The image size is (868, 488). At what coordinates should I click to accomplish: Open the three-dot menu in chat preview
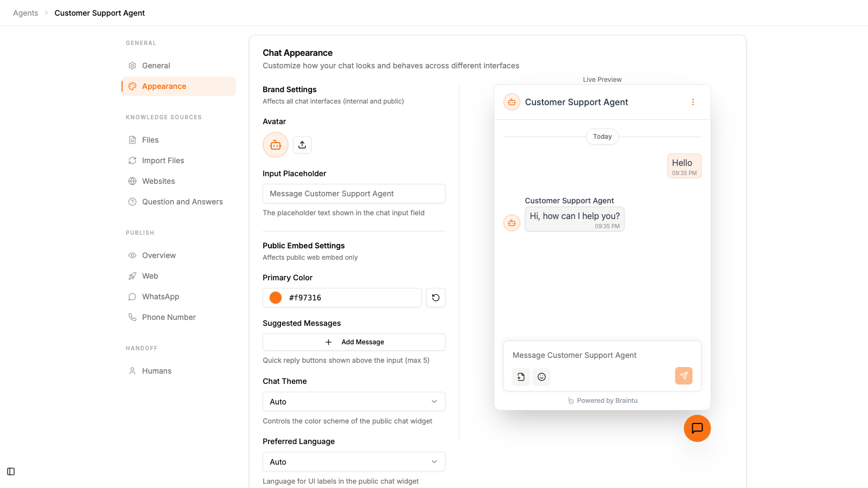pyautogui.click(x=693, y=101)
